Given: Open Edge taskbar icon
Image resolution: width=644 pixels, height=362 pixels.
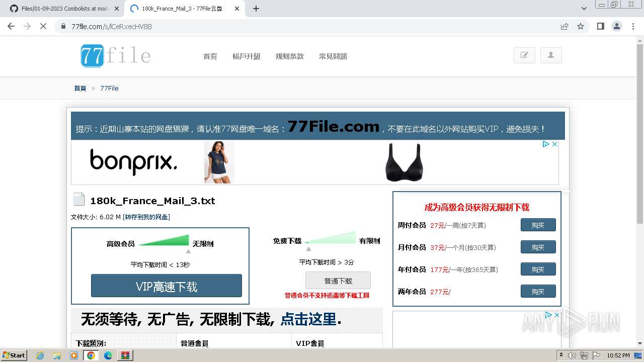Looking at the screenshot, I should tap(108, 355).
